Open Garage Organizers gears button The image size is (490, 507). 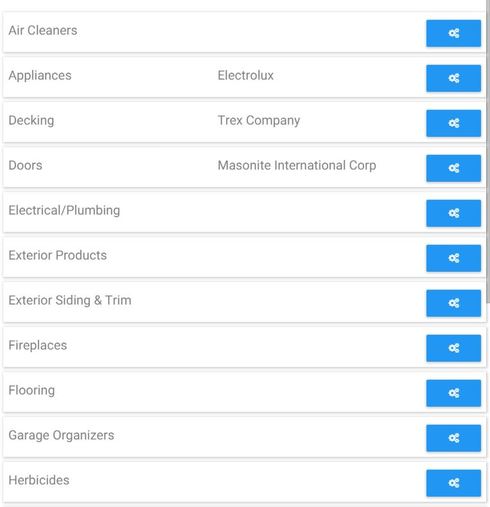(x=453, y=438)
